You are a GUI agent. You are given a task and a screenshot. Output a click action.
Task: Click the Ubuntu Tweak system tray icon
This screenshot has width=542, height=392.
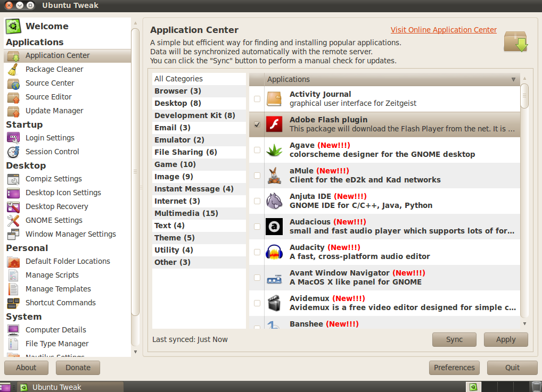pos(473,387)
